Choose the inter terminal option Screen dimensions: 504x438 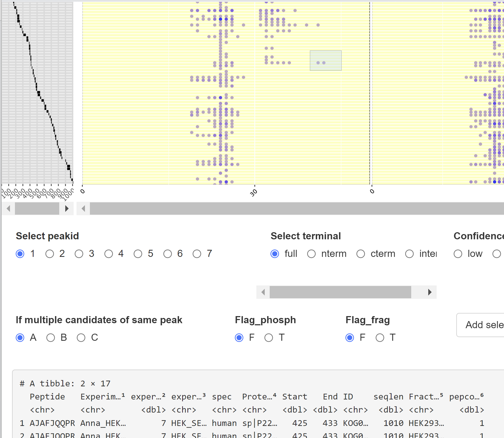pyautogui.click(x=409, y=254)
